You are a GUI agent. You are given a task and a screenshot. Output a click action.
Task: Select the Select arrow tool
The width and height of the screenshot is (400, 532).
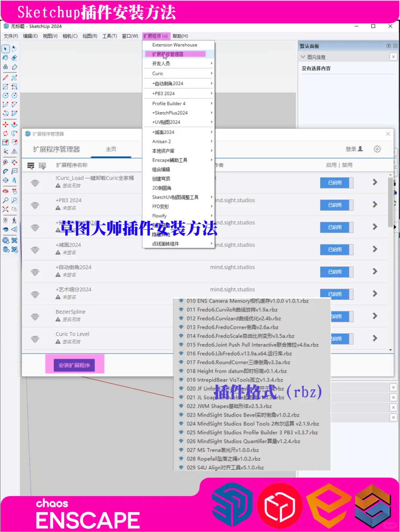[x=5, y=49]
